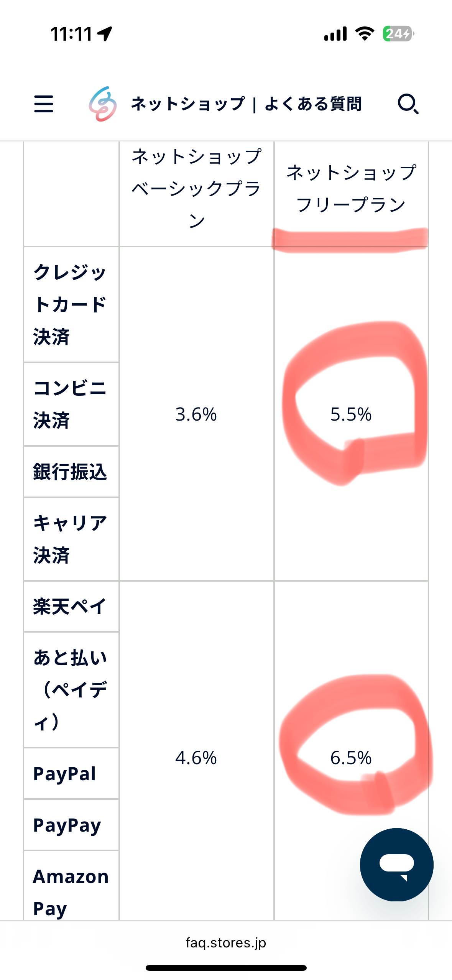This screenshot has width=452, height=980.
Task: Tap the STORES swirl logo
Action: (102, 104)
